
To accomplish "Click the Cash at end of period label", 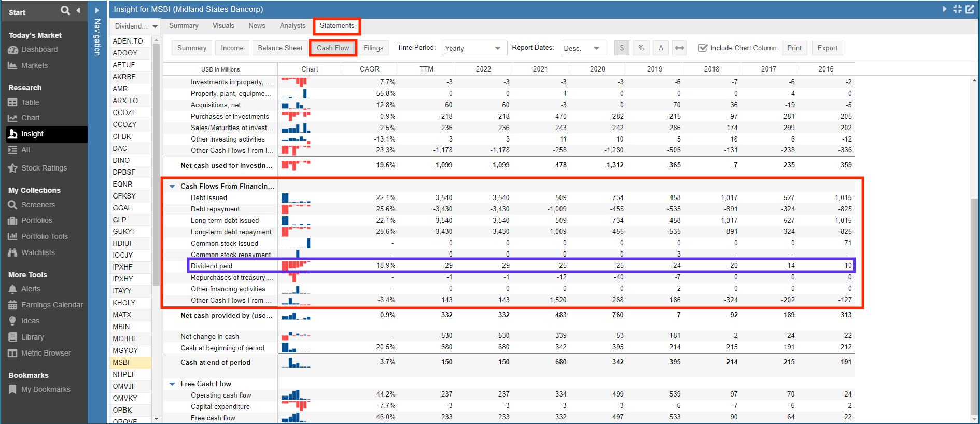I will coord(215,362).
